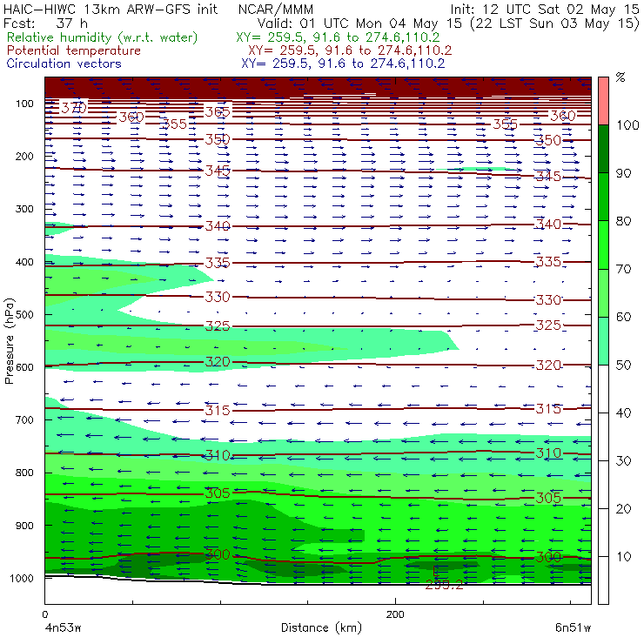The image size is (644, 644).
Task: Click the colorbar '50' percent label
Action: pyautogui.click(x=623, y=365)
